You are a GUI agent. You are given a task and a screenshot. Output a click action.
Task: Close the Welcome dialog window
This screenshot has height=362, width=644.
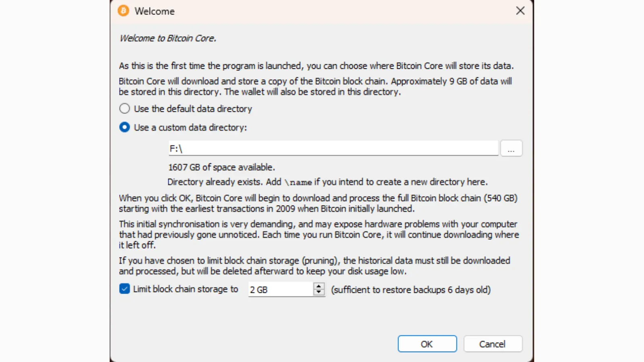click(x=520, y=11)
